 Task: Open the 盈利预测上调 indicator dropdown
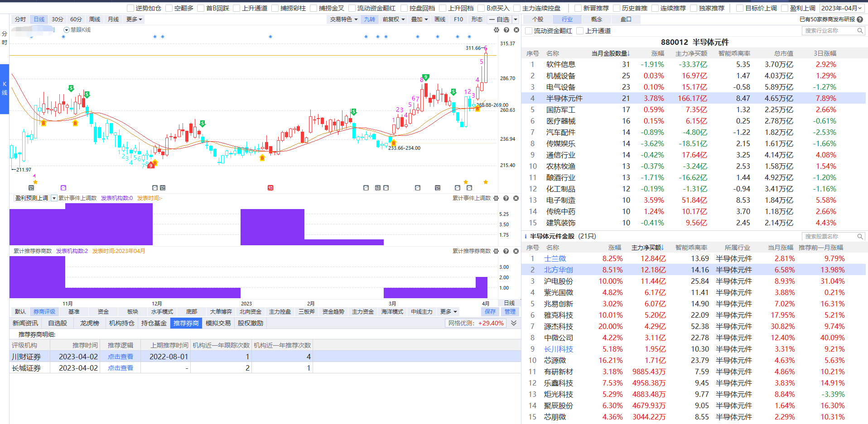click(x=54, y=198)
